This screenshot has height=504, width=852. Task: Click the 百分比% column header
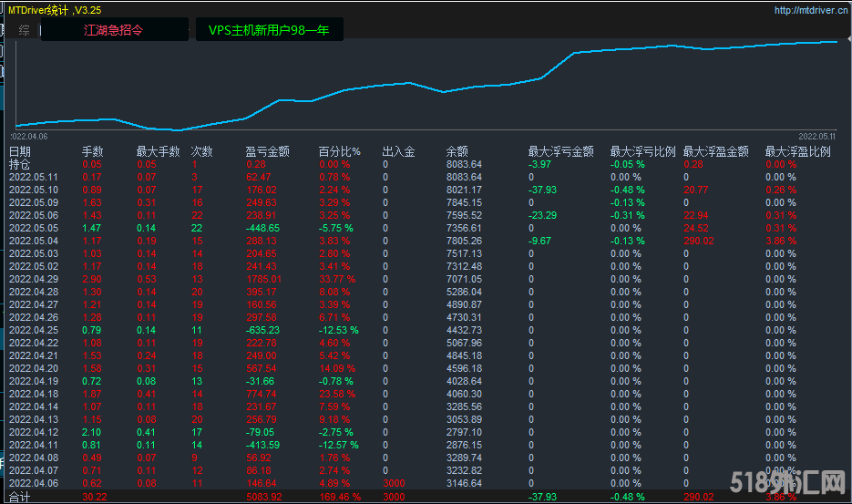(x=340, y=152)
